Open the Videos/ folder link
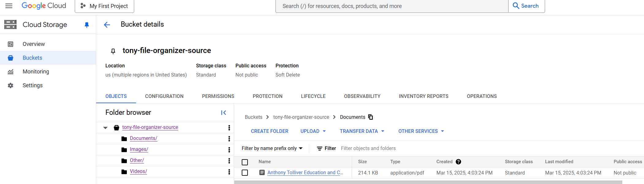Screen dimensions: 644x184 pyautogui.click(x=138, y=171)
